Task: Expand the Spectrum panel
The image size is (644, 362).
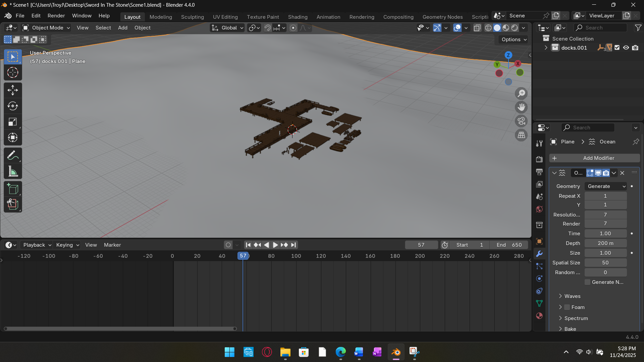Action: click(576, 318)
